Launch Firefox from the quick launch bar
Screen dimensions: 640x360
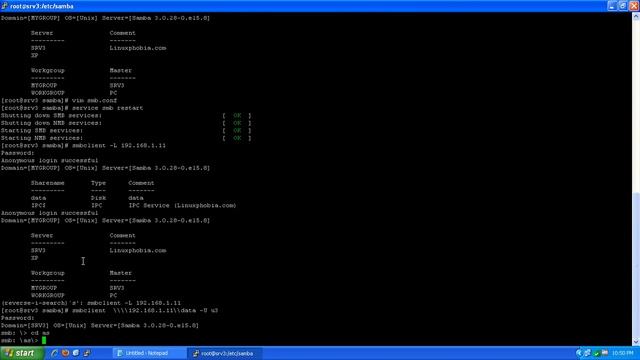click(x=65, y=353)
